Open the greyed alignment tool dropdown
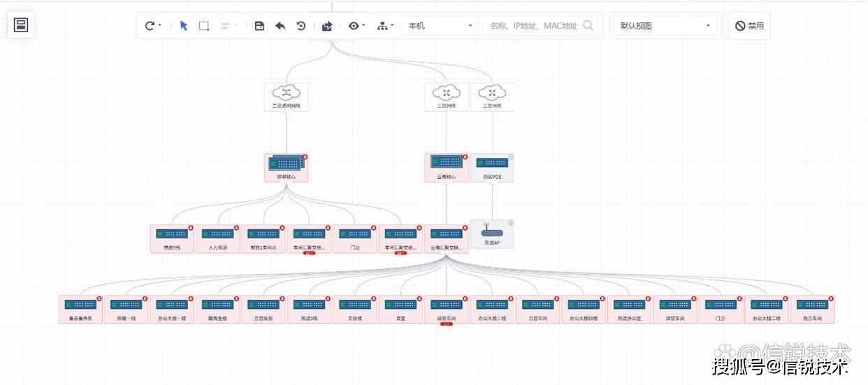Screen dimensions: 868x385 coord(229,26)
